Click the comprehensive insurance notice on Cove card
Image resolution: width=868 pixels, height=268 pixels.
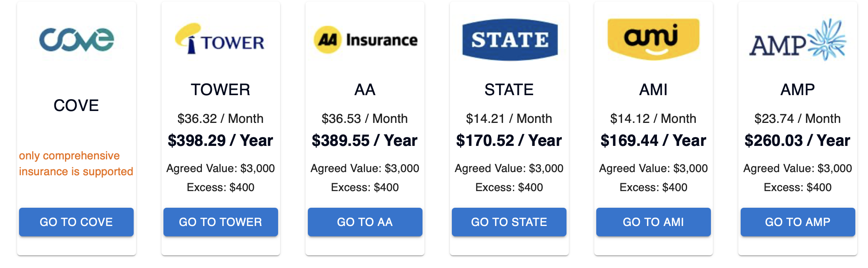point(76,163)
